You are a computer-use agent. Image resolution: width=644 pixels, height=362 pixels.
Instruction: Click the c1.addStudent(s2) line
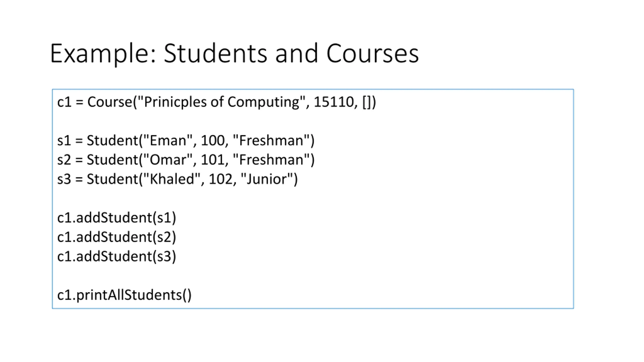pos(117,237)
